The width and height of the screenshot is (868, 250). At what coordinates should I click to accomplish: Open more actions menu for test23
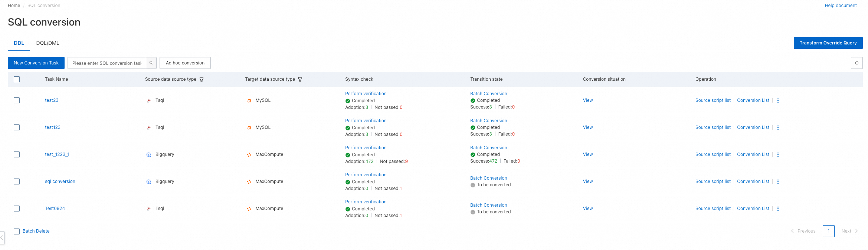point(778,100)
